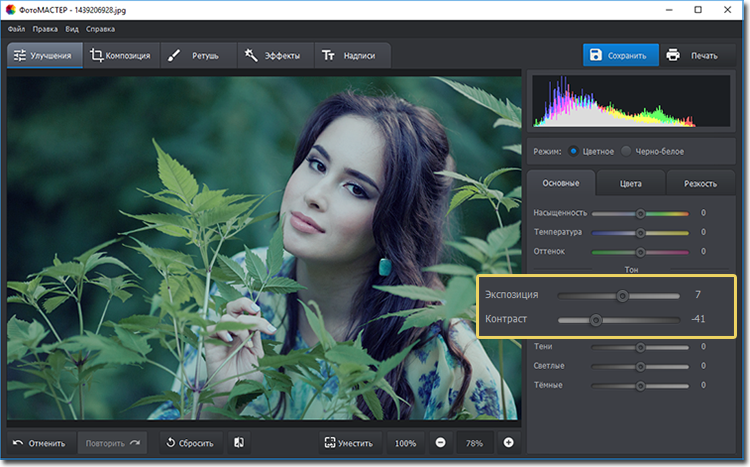
Task: Open the Справка menu
Action: coord(100,29)
